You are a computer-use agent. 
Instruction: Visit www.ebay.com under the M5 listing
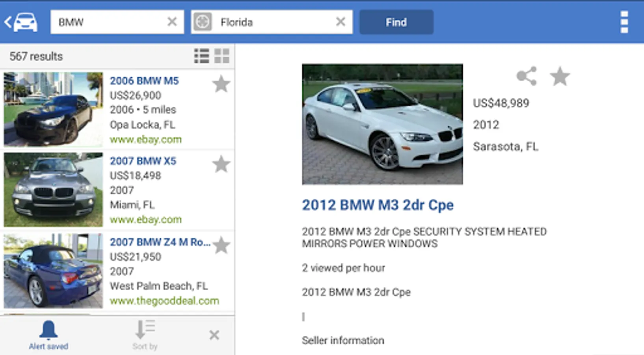146,140
